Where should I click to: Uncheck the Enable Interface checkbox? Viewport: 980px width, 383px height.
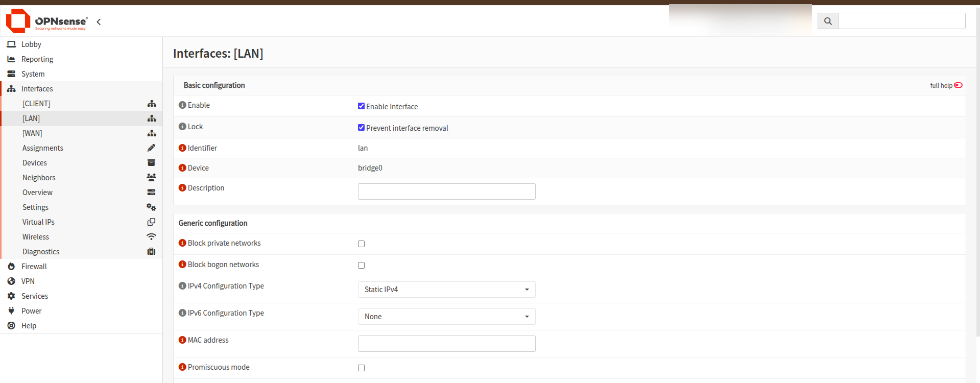pos(361,106)
